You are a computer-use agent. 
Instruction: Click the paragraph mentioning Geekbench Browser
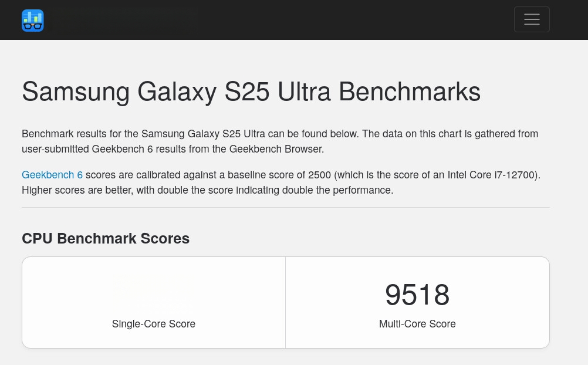pos(280,141)
